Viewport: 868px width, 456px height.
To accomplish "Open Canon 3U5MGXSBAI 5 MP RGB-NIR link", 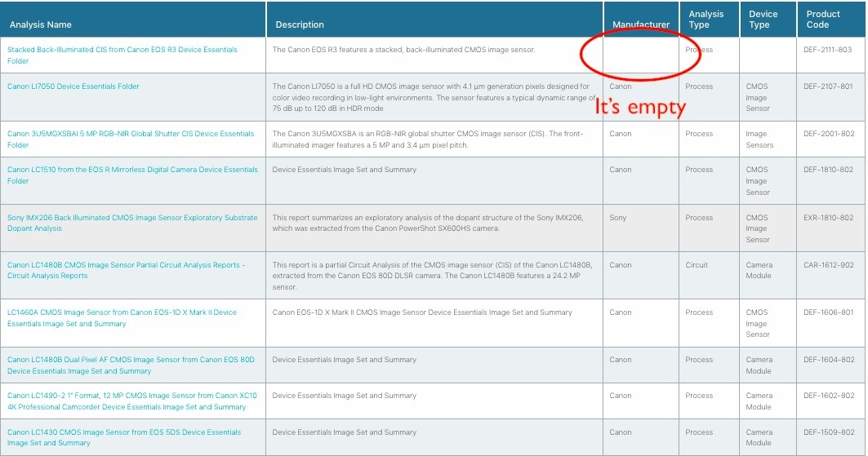I will pyautogui.click(x=131, y=139).
